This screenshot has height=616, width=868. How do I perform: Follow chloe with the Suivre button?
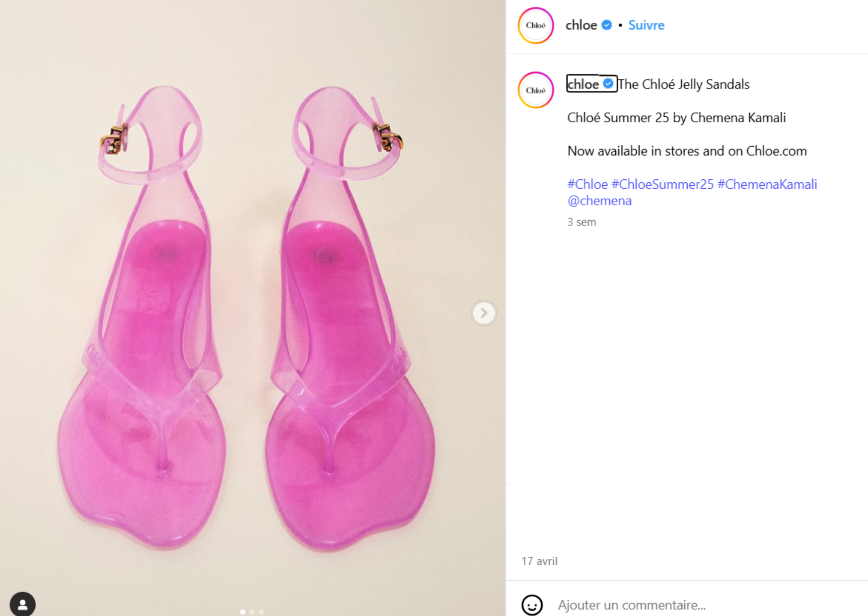[x=646, y=25]
